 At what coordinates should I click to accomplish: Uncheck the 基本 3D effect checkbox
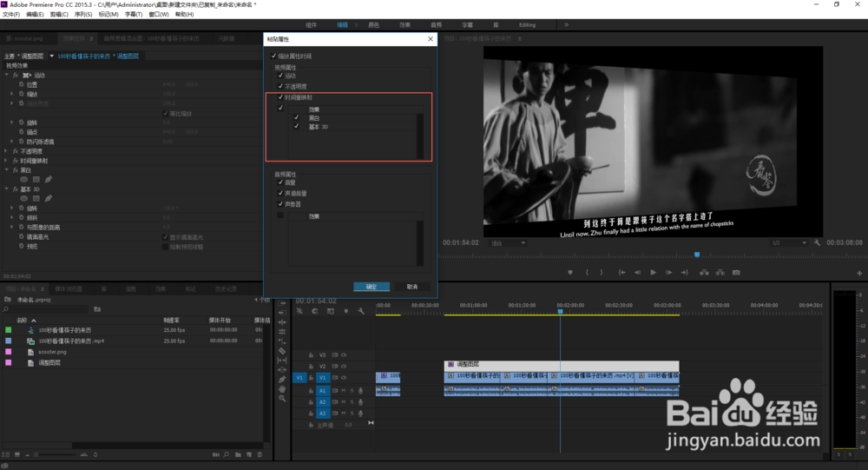click(296, 126)
